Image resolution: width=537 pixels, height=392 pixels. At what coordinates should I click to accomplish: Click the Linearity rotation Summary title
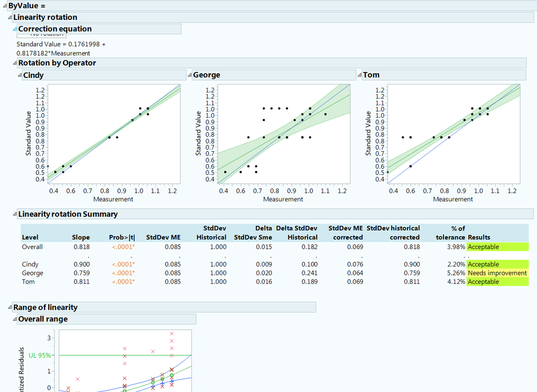coord(68,214)
